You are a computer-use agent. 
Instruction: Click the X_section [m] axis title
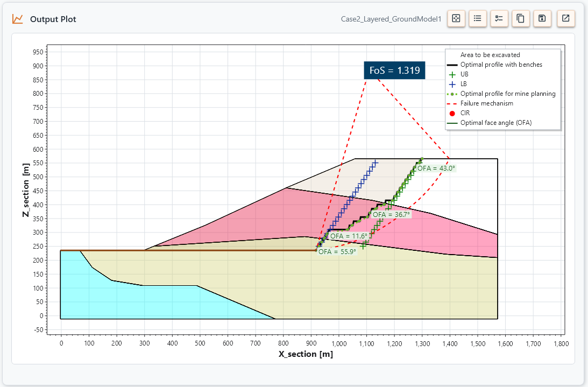click(x=306, y=354)
